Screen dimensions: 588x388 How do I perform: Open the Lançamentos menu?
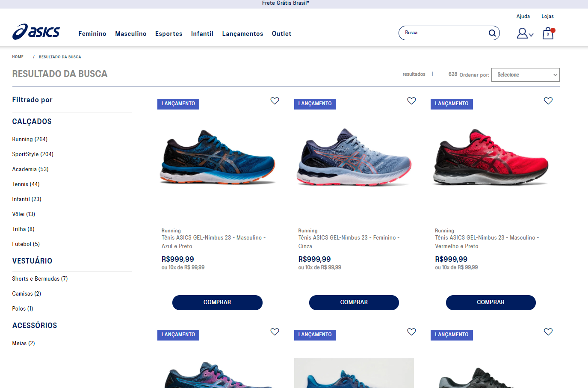point(243,34)
